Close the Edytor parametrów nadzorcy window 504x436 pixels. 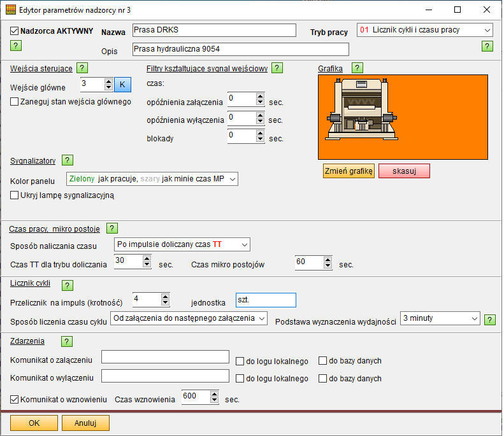[x=487, y=10]
